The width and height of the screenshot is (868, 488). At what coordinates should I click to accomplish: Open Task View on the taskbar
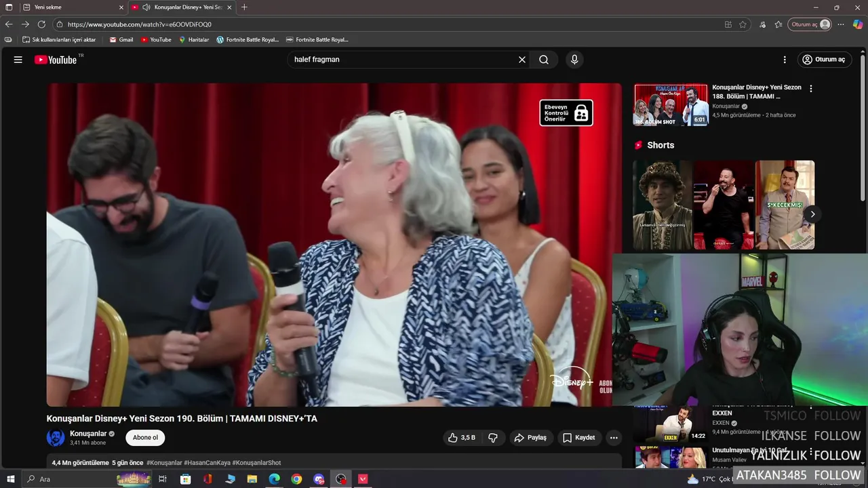pyautogui.click(x=163, y=479)
